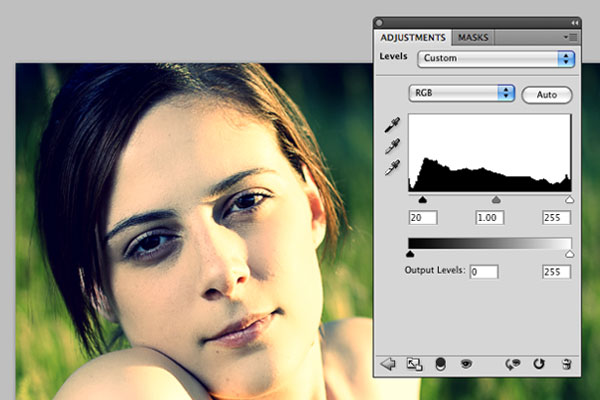View previous state icon
The width and height of the screenshot is (600, 400).
click(513, 364)
